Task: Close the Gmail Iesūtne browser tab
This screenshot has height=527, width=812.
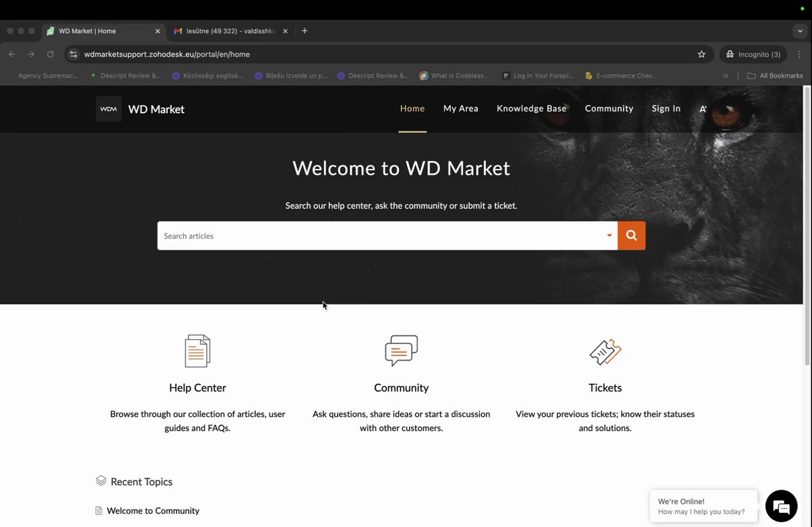Action: coord(285,30)
